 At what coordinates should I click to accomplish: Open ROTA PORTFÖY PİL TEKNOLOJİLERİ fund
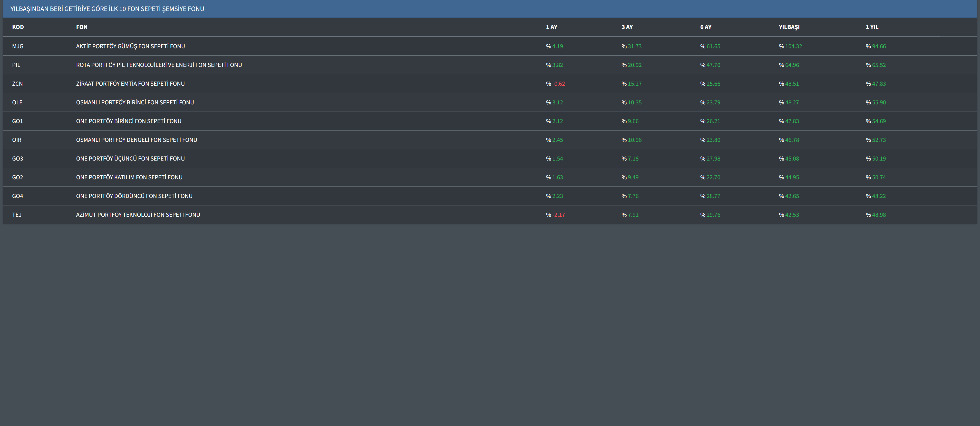click(x=159, y=65)
